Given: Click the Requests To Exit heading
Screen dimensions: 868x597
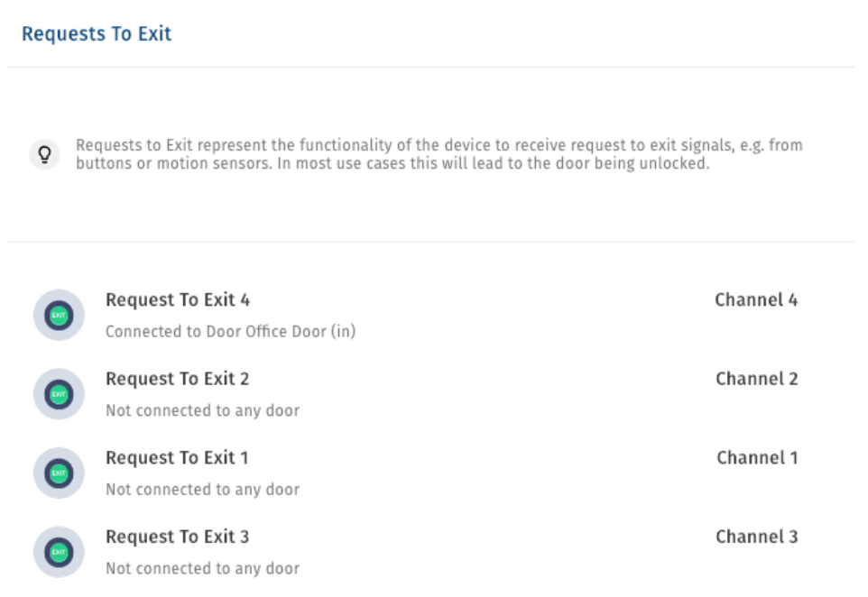Looking at the screenshot, I should tap(97, 33).
